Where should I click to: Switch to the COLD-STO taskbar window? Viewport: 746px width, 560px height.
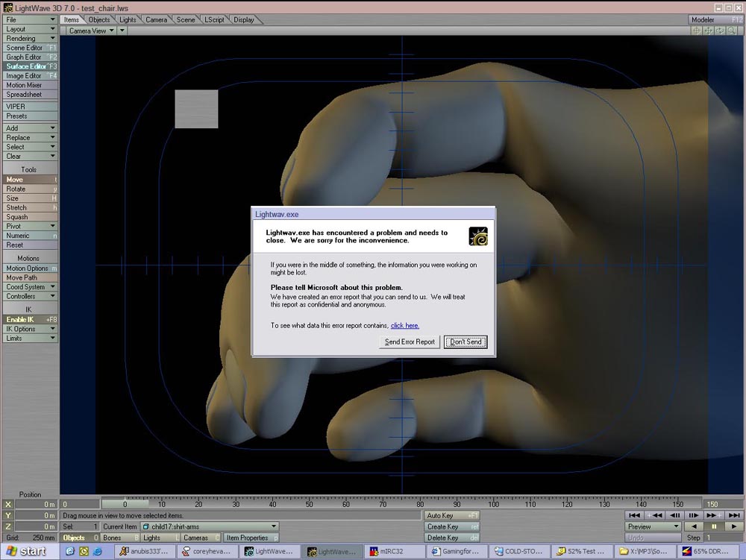519,552
